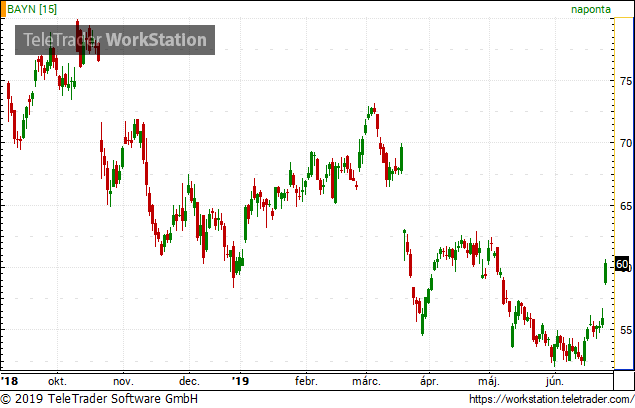Click the nov. month label
635x408 pixels.
point(123,381)
